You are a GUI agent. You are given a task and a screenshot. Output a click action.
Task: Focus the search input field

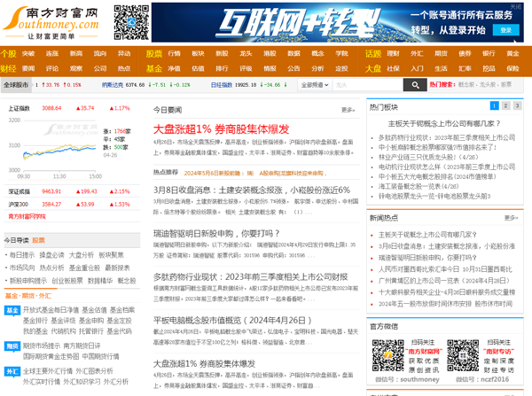point(367,85)
